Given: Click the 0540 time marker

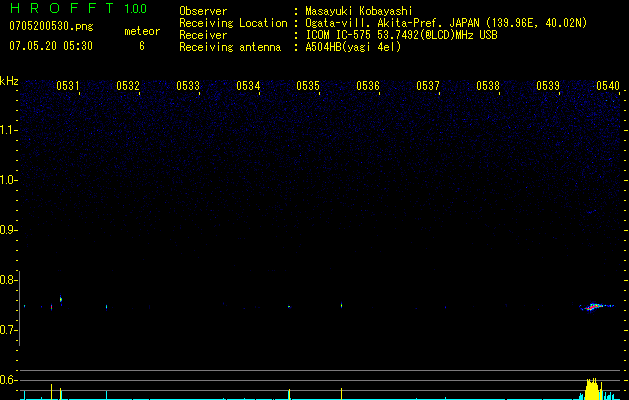Looking at the screenshot, I should (x=608, y=85).
